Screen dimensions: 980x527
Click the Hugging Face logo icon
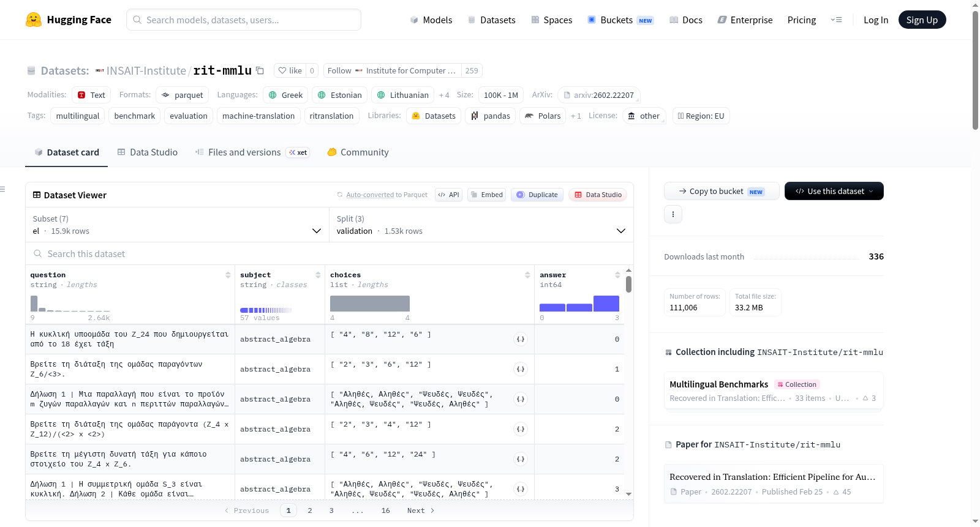pyautogui.click(x=34, y=20)
